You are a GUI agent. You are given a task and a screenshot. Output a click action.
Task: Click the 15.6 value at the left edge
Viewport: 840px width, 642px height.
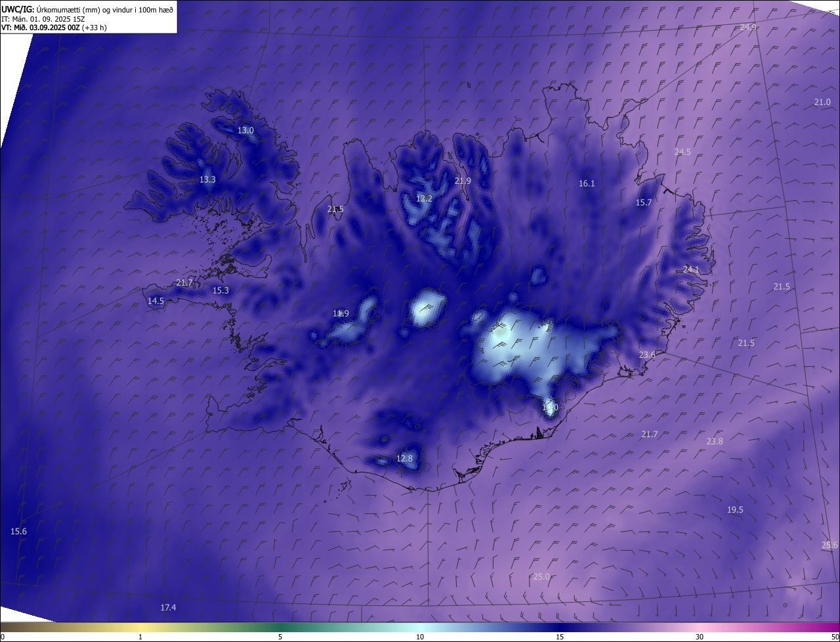coord(18,531)
